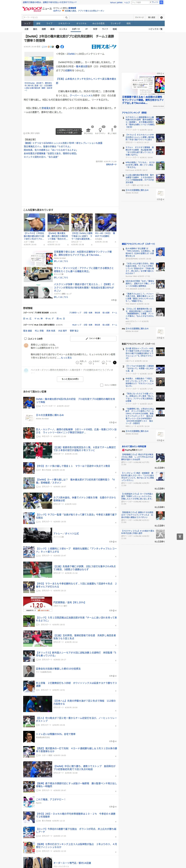Open the related 【動画】ヒゲつるつるDeNAヒュンメル link
Viewport: 186px width, 868px height.
click(63, 143)
